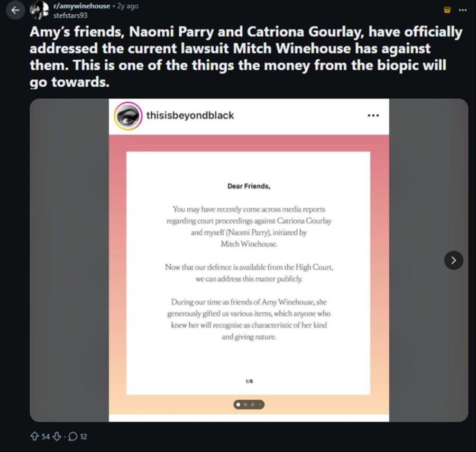Select the first carousel indicator dot
This screenshot has height=452, width=476.
pos(237,405)
